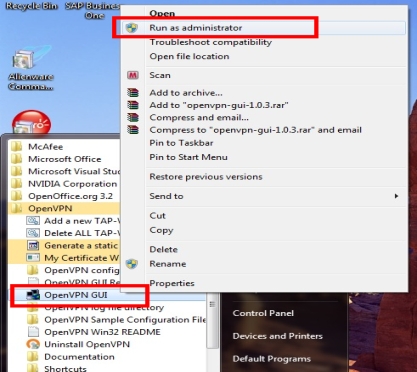Image resolution: width=417 pixels, height=372 pixels.
Task: Open Properties from the context menu
Action: point(172,283)
